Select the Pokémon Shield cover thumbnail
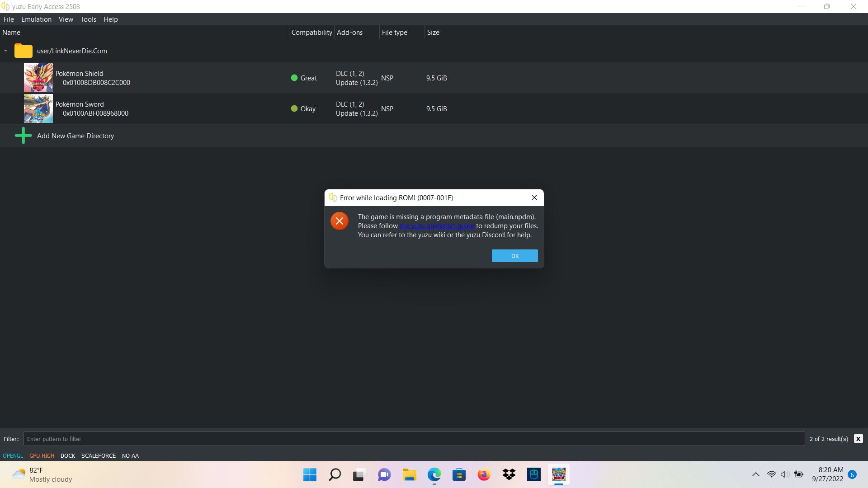This screenshot has height=488, width=868. pyautogui.click(x=38, y=78)
